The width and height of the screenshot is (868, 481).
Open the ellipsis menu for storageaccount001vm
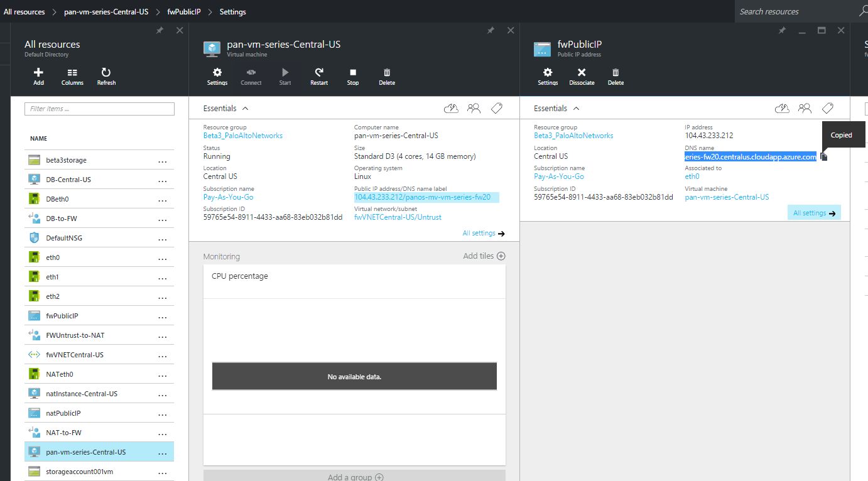163,472
